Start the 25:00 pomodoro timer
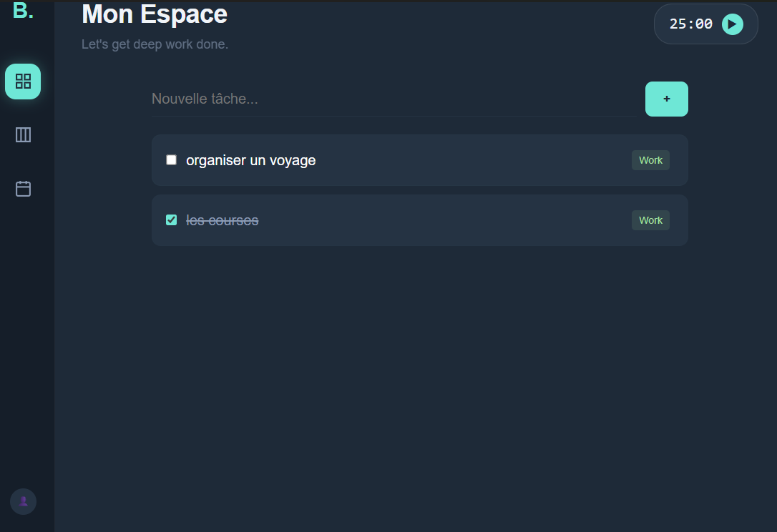 click(732, 24)
